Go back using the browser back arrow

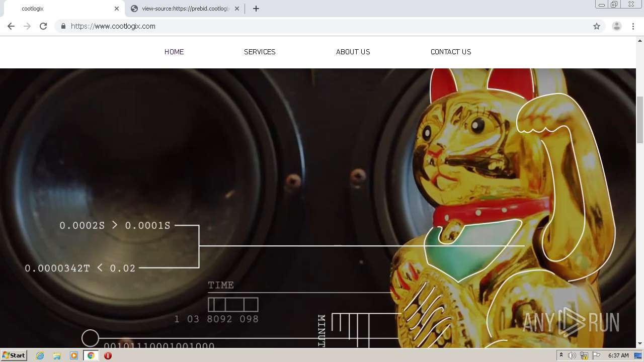(x=11, y=26)
